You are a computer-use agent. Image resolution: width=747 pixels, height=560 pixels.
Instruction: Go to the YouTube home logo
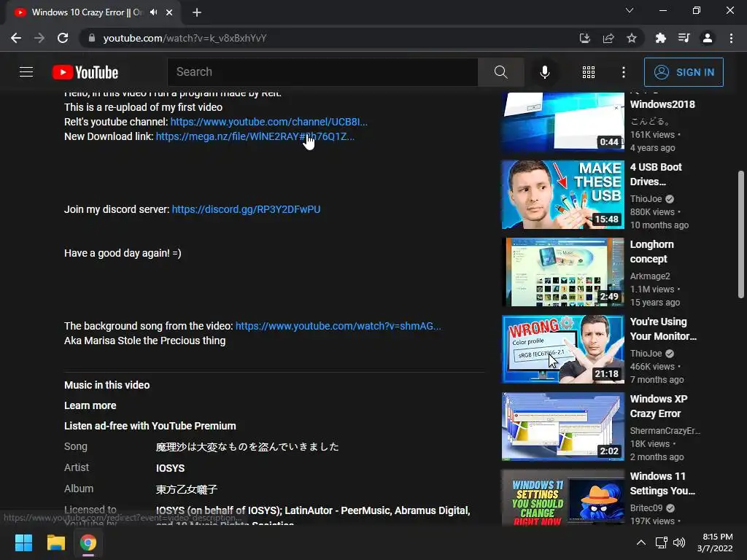tap(85, 72)
